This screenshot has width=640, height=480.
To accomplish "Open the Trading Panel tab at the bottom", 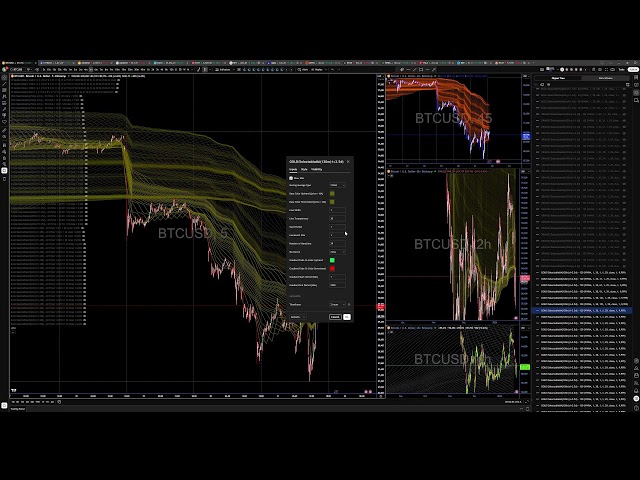I will 18,409.
